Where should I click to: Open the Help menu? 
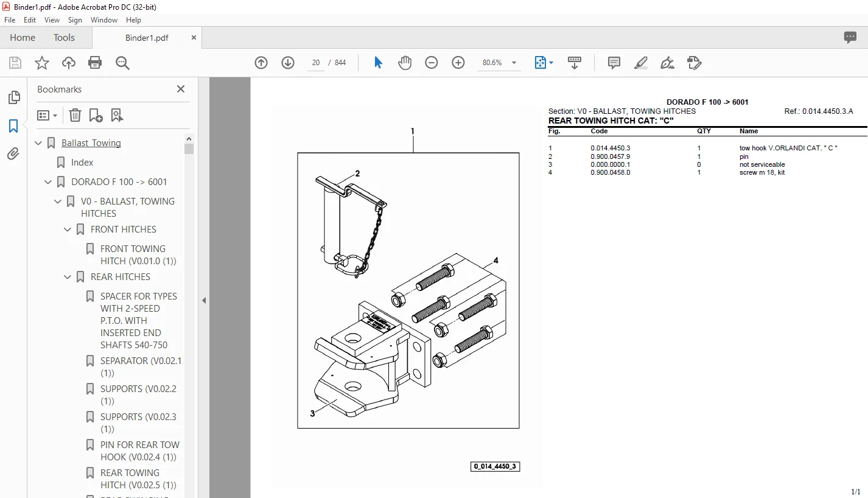[134, 20]
